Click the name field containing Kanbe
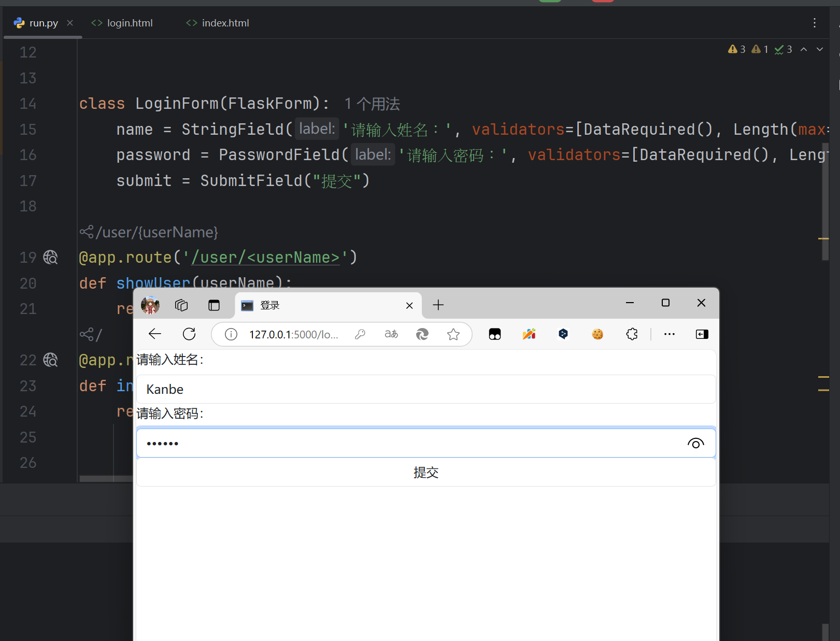Image resolution: width=840 pixels, height=641 pixels. [426, 390]
